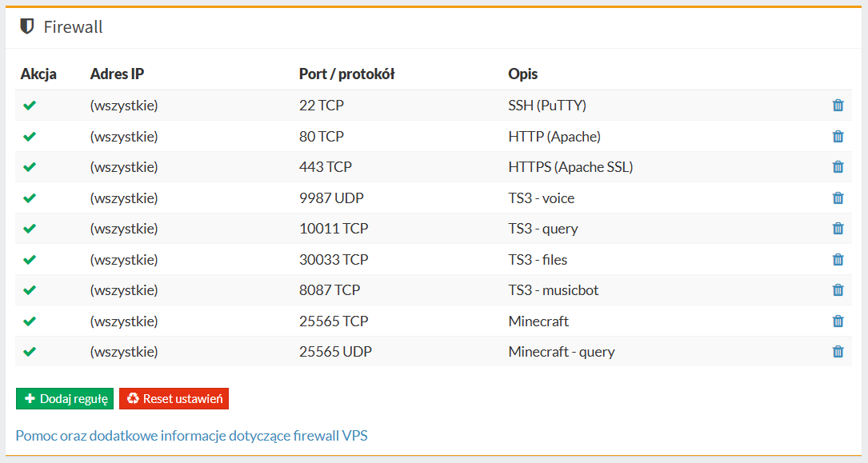Click green checkmark for 25565 UDP rule
The height and width of the screenshot is (463, 868).
(x=30, y=352)
